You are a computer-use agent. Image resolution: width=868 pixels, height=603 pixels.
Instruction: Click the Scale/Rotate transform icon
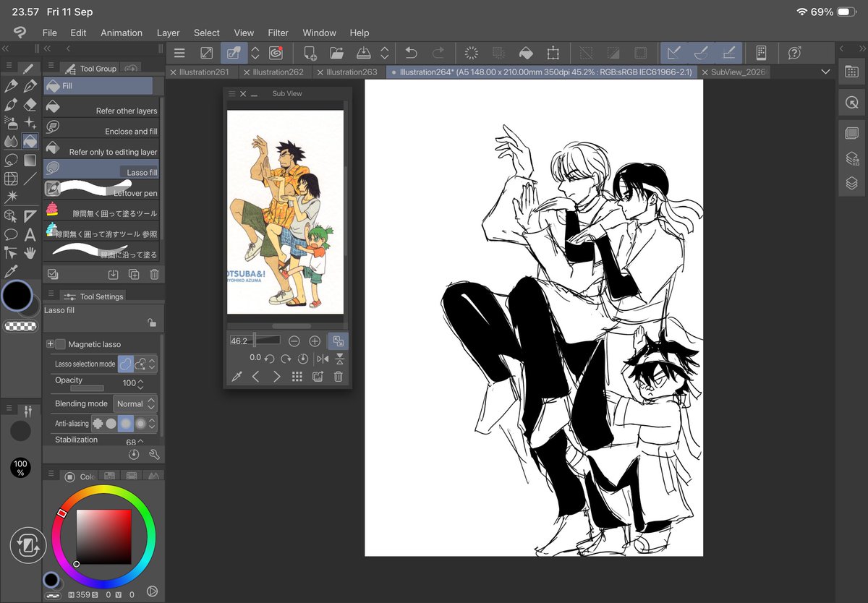click(x=553, y=53)
